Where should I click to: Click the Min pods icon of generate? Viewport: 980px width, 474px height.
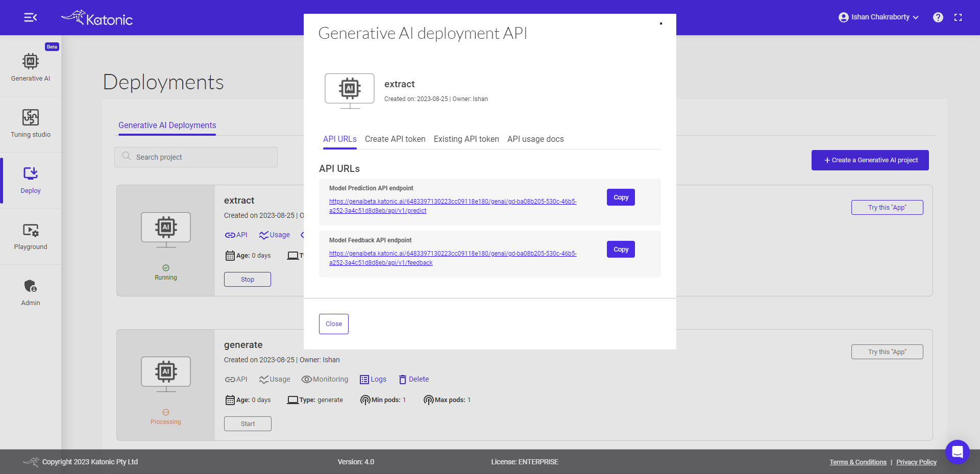click(x=365, y=400)
